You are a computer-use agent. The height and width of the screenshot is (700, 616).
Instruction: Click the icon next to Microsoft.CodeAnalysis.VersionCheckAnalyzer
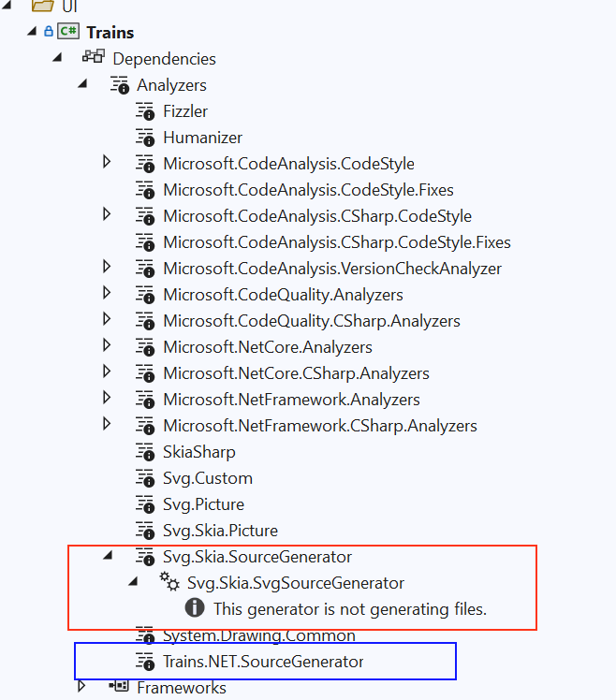coord(145,269)
